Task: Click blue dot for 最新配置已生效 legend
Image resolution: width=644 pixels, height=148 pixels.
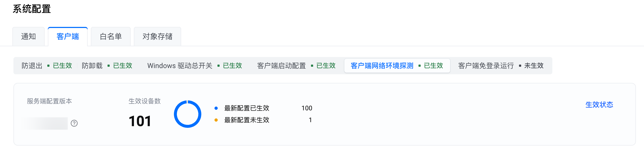Action: pos(216,108)
